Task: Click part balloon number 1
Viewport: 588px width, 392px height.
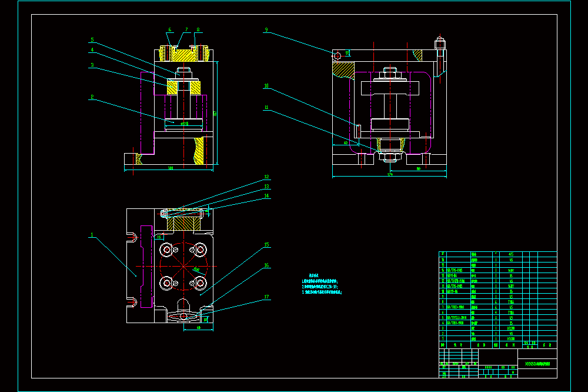Action: 92,235
